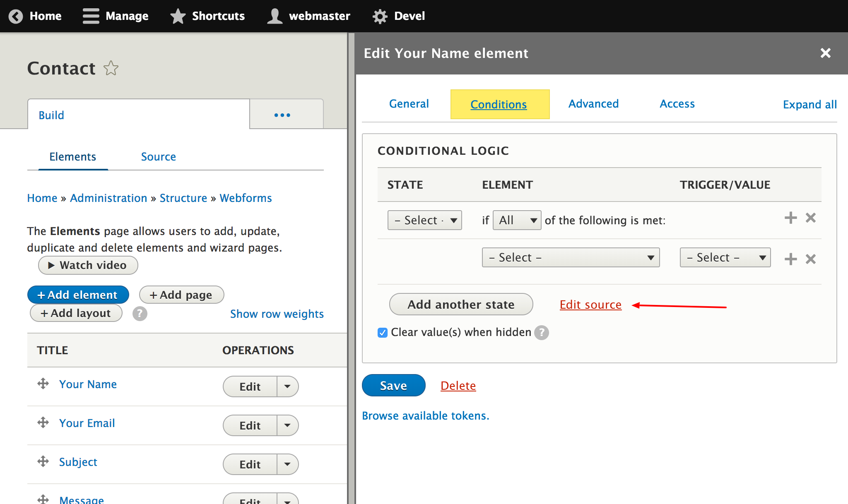Screen dimensions: 848x504
Task: Click the plus icon in the state row
Action: [x=790, y=218]
